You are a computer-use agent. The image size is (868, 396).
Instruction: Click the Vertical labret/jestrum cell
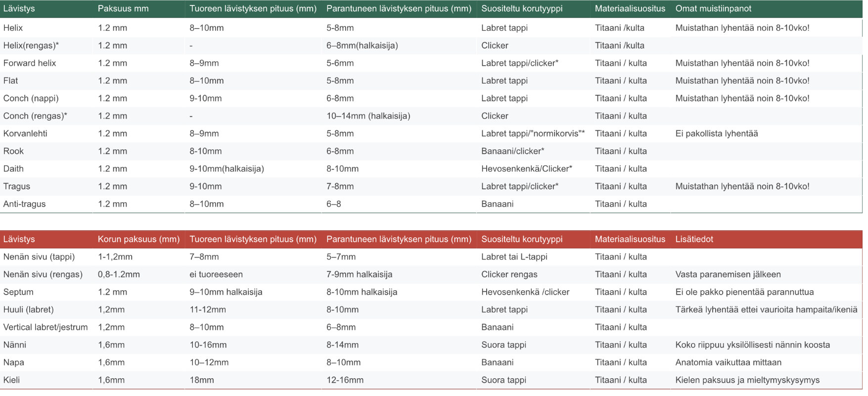coord(46,327)
